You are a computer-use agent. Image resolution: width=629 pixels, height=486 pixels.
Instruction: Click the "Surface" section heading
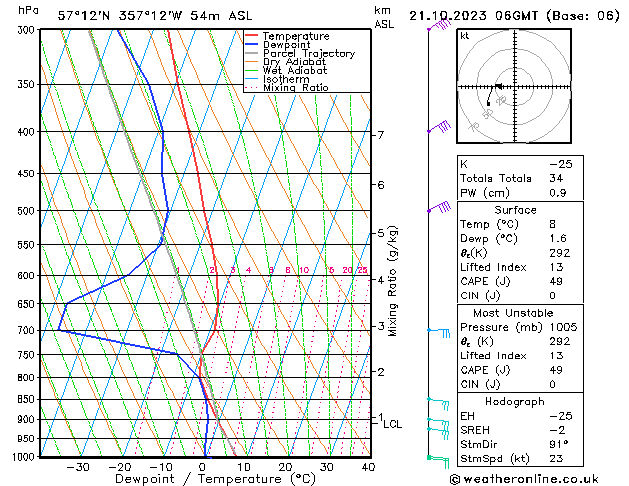(515, 210)
